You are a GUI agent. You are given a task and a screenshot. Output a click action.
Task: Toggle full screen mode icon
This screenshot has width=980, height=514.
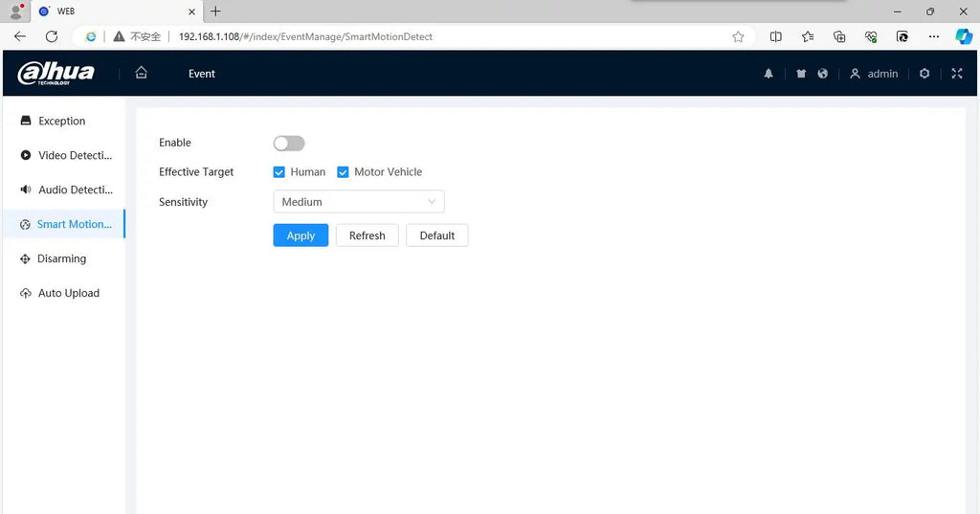(x=957, y=73)
